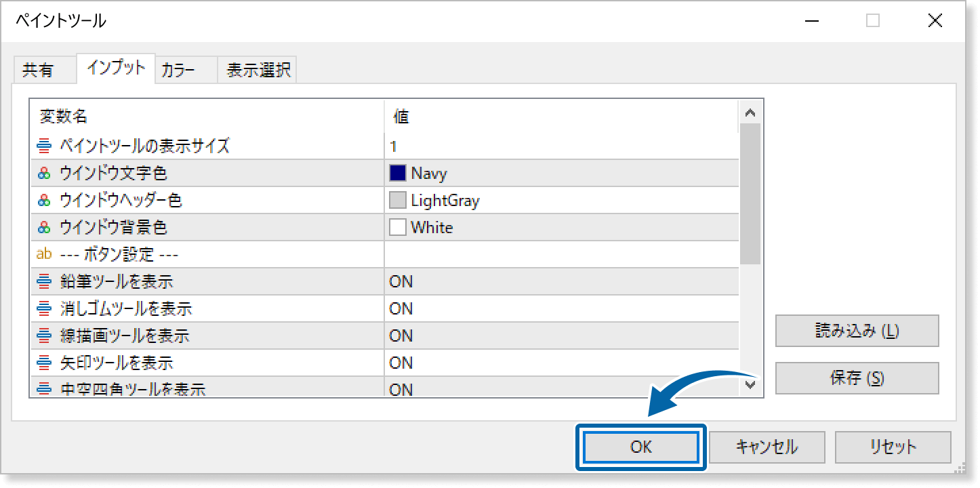Click the icon beside 消しゴムツールを表示
Image resolution: width=980 pixels, height=488 pixels.
pos(44,309)
